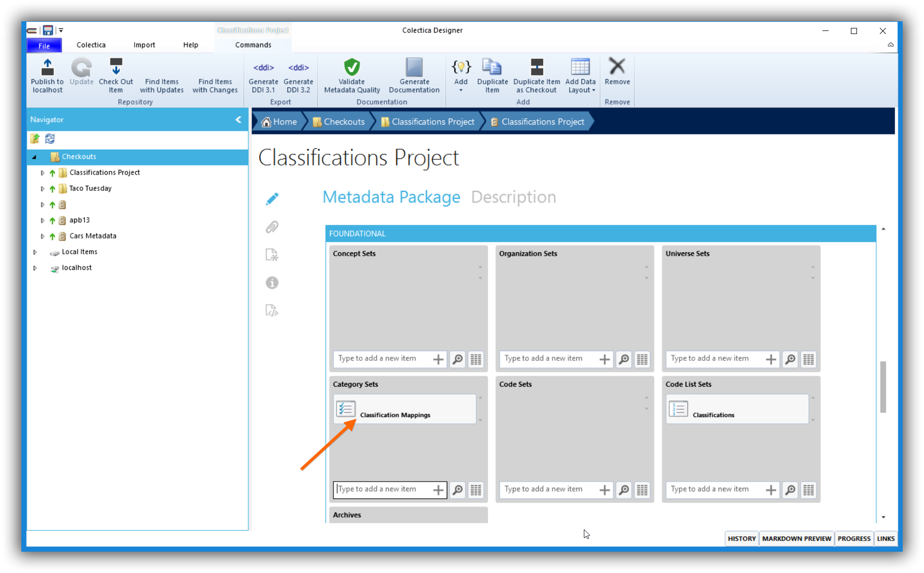
Task: Open the PROGRESS panel
Action: pyautogui.click(x=854, y=538)
